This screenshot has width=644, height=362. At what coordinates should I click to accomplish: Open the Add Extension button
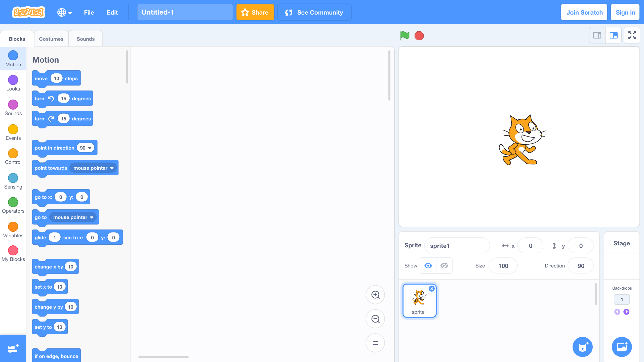13,349
